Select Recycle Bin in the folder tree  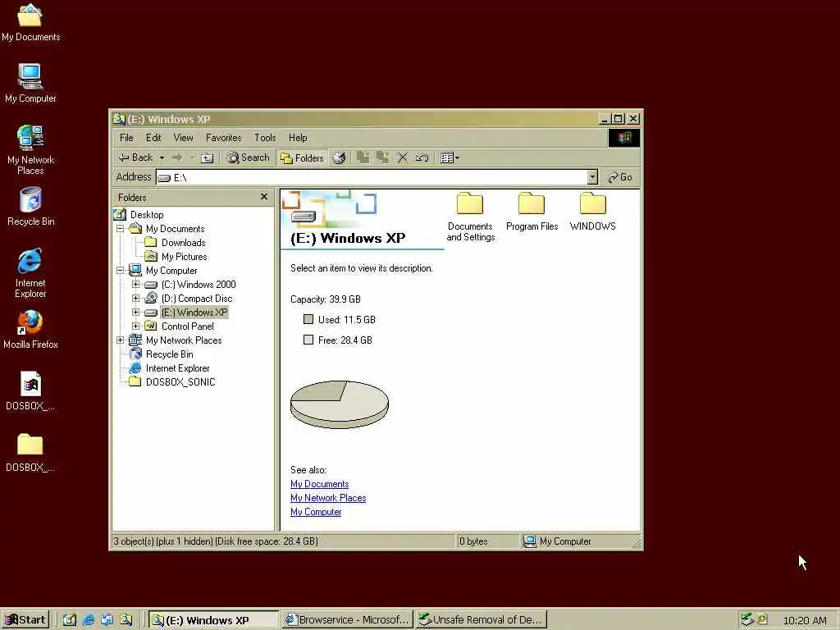point(169,354)
